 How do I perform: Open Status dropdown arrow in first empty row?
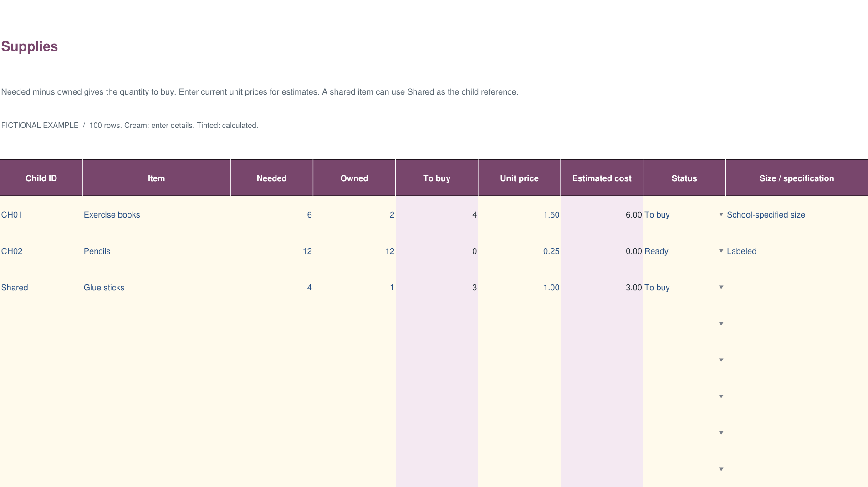[721, 324]
